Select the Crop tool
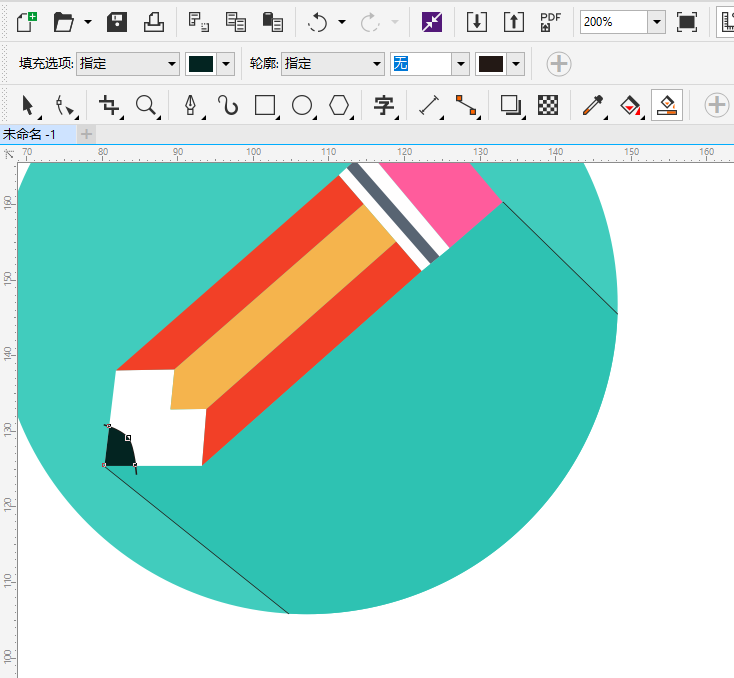Screen dimensions: 734x678 [x=109, y=105]
